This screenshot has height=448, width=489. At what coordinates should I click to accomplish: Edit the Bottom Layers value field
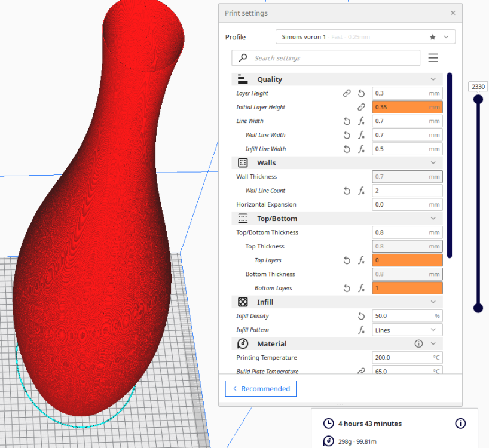407,288
